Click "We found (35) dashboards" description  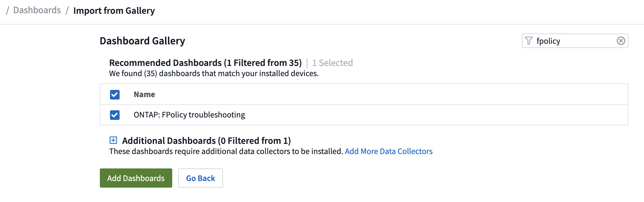214,73
